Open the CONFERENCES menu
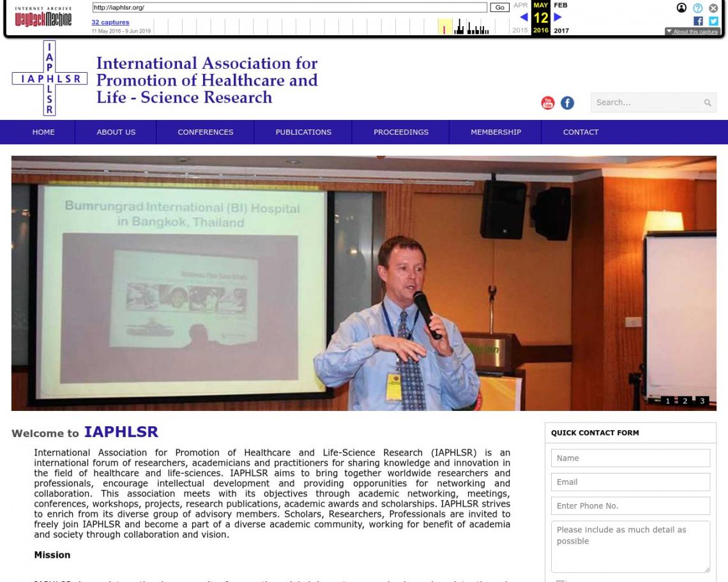This screenshot has height=582, width=728. click(206, 132)
